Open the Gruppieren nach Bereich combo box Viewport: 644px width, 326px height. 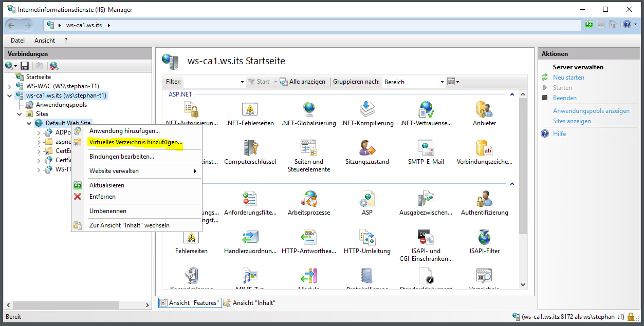414,82
